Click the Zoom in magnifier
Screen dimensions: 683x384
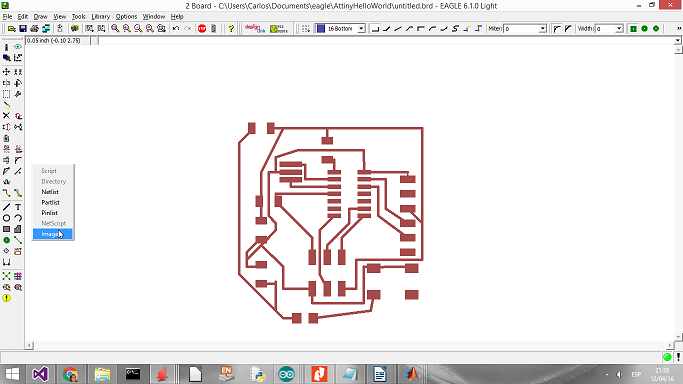[x=127, y=29]
